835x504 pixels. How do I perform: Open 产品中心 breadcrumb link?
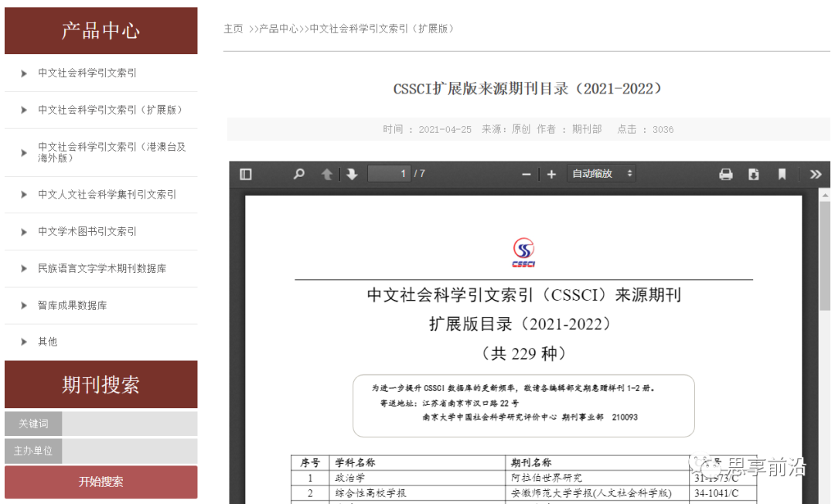(x=278, y=29)
